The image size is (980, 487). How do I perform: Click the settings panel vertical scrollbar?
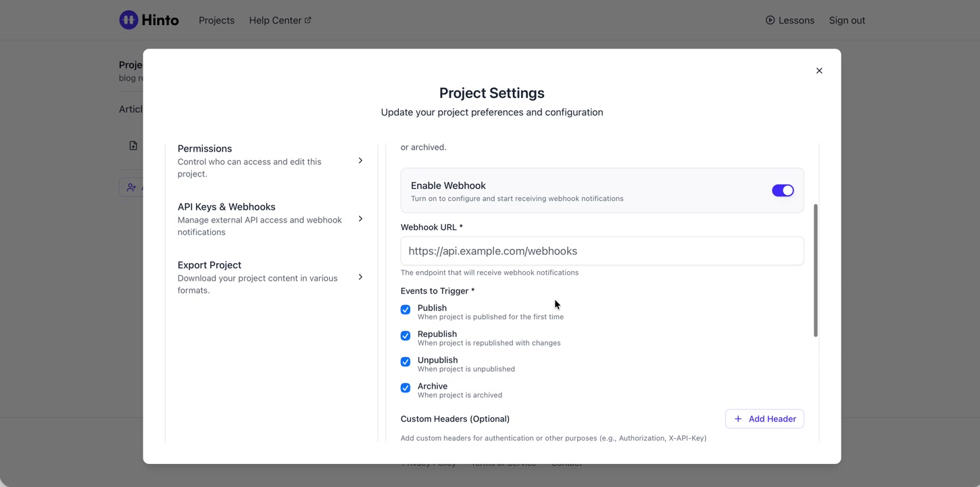816,271
